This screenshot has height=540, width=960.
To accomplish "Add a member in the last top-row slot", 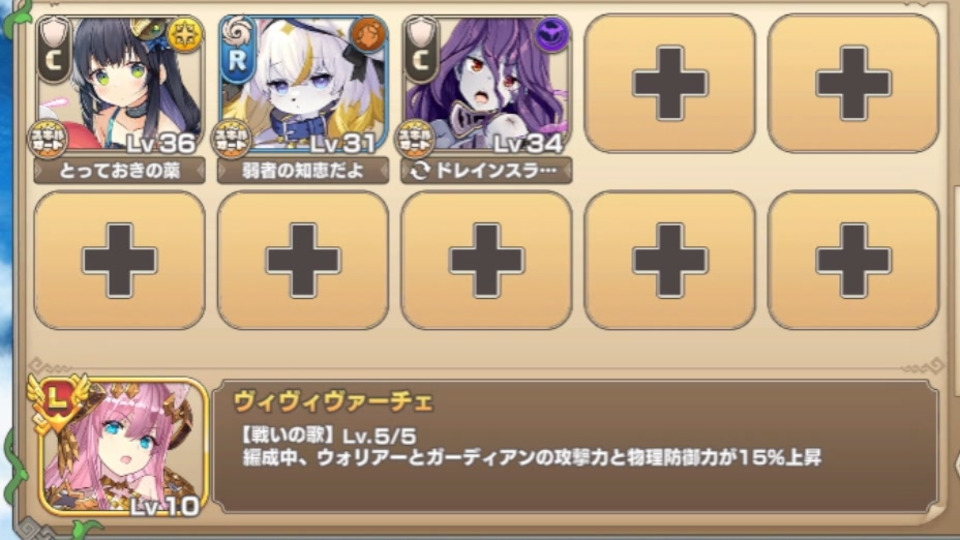I will 853,83.
